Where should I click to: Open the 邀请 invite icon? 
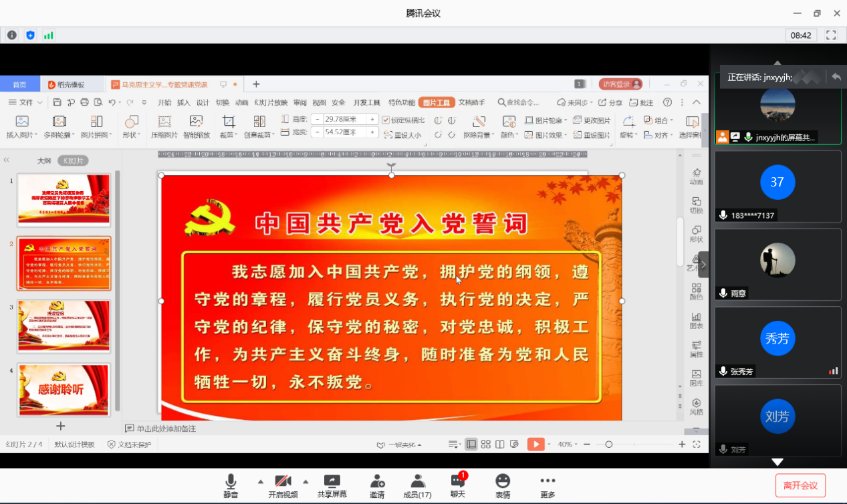377,486
